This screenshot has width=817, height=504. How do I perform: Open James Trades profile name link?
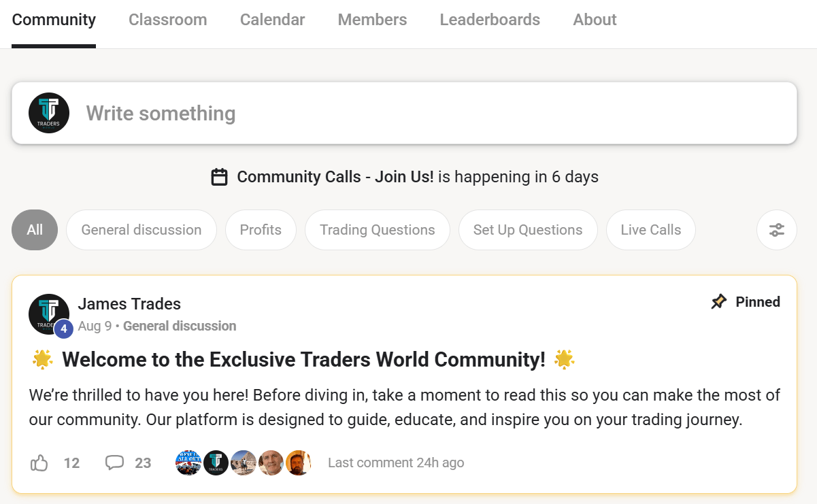pos(129,303)
